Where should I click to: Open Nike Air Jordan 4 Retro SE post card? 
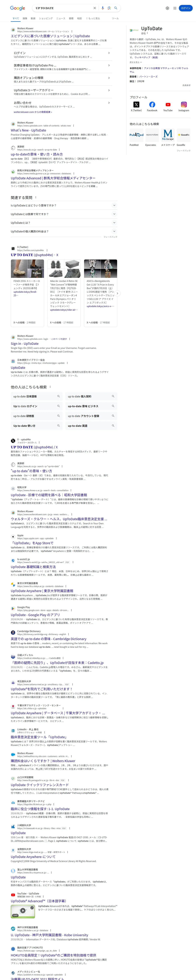point(64,293)
